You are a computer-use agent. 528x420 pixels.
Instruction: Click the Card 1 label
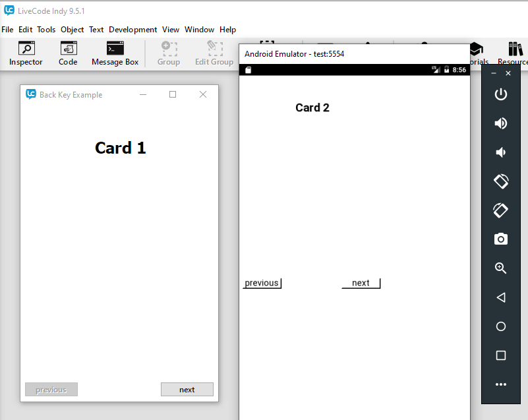(x=120, y=148)
